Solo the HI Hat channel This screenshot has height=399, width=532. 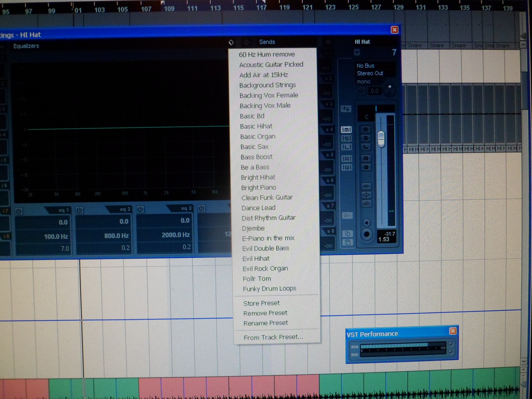point(366,138)
